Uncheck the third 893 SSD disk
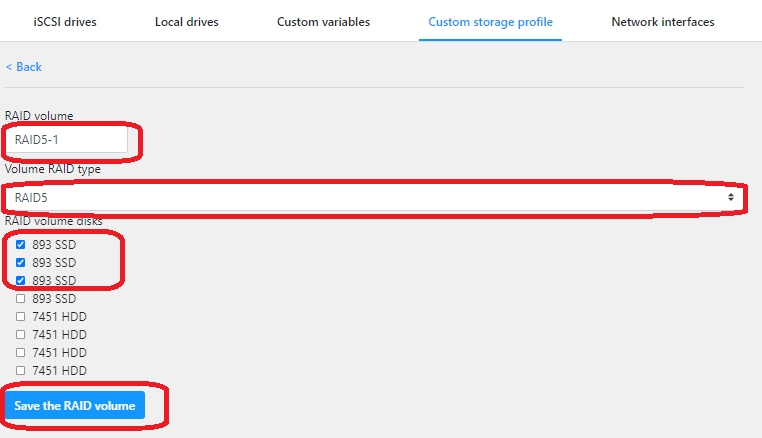The width and height of the screenshot is (762, 438). click(21, 280)
